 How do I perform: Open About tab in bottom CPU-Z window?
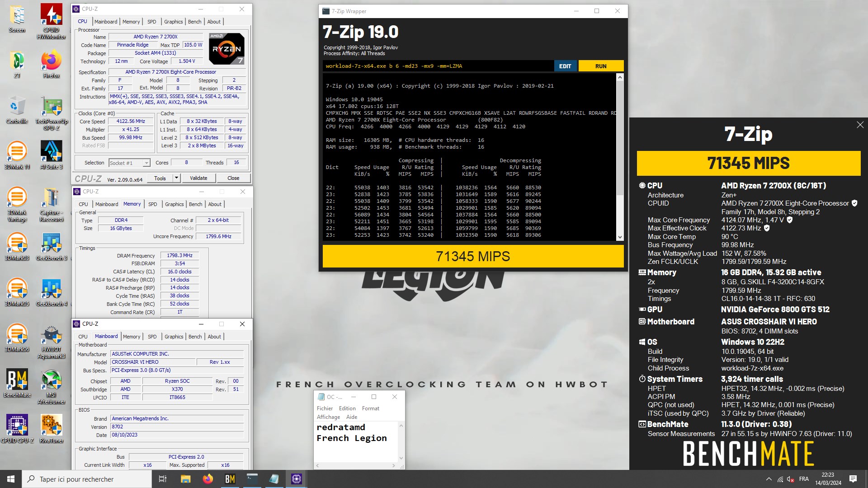point(214,337)
